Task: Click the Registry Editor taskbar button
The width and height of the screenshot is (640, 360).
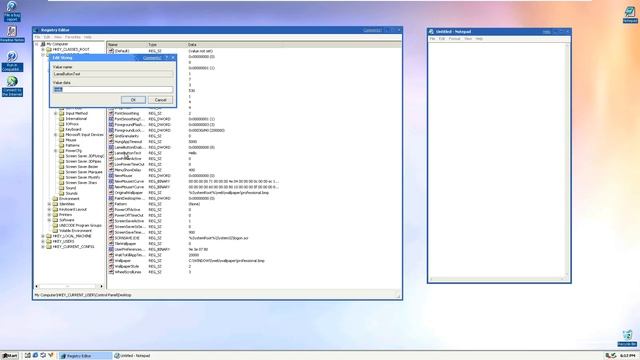Action: tap(85, 356)
